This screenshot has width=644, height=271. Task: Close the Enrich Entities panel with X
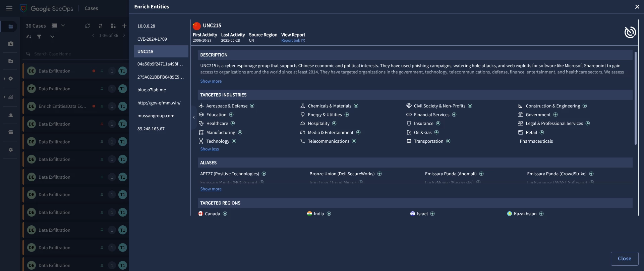click(637, 7)
